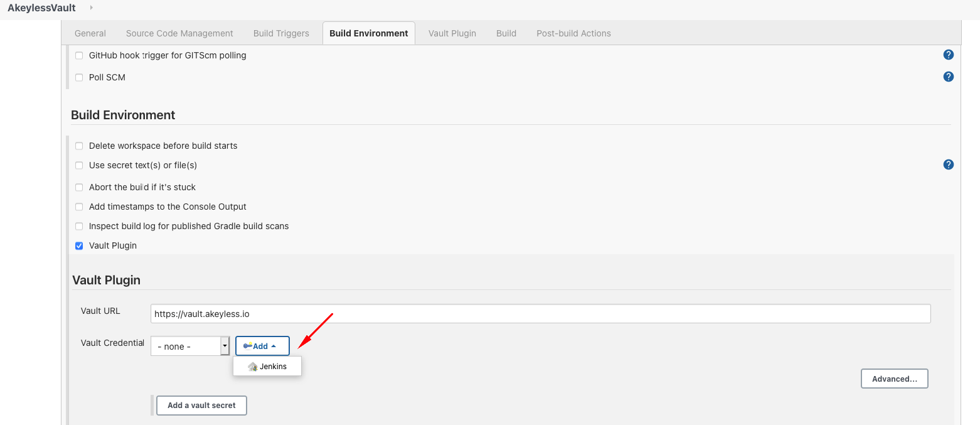Jump to the Post-build Actions tab
The image size is (980, 425).
tap(573, 33)
